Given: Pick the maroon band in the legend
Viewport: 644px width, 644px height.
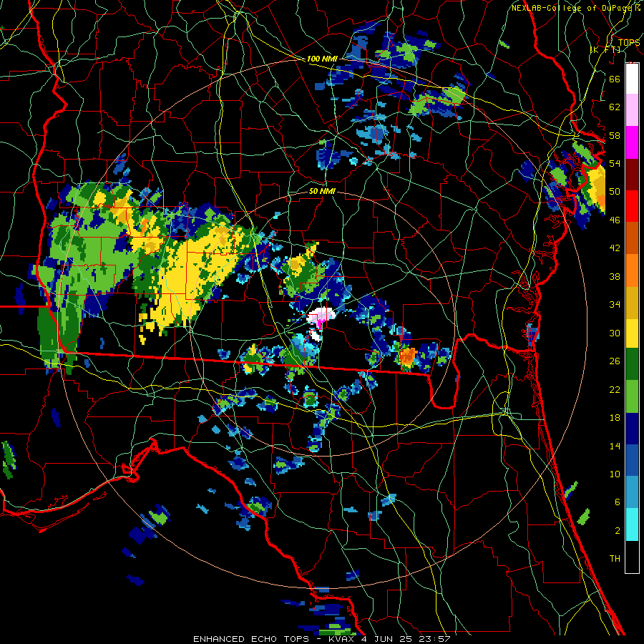Looking at the screenshot, I should pyautogui.click(x=632, y=174).
